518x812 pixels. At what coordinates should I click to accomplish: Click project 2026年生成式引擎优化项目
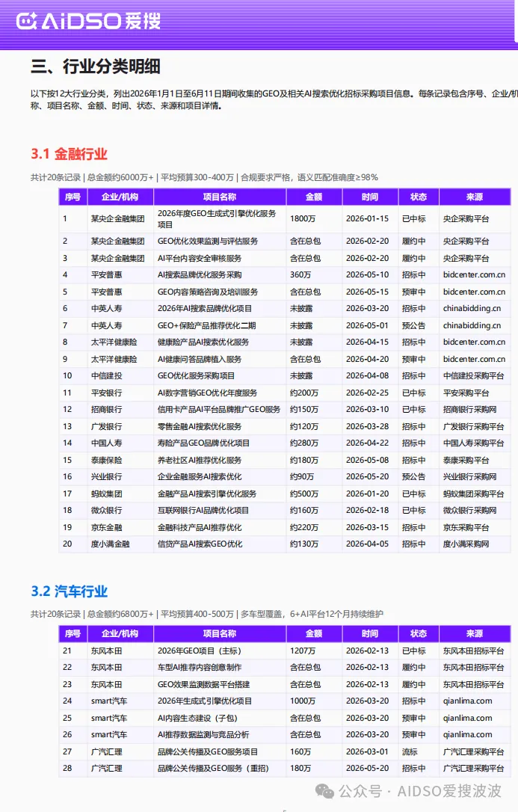point(205,701)
